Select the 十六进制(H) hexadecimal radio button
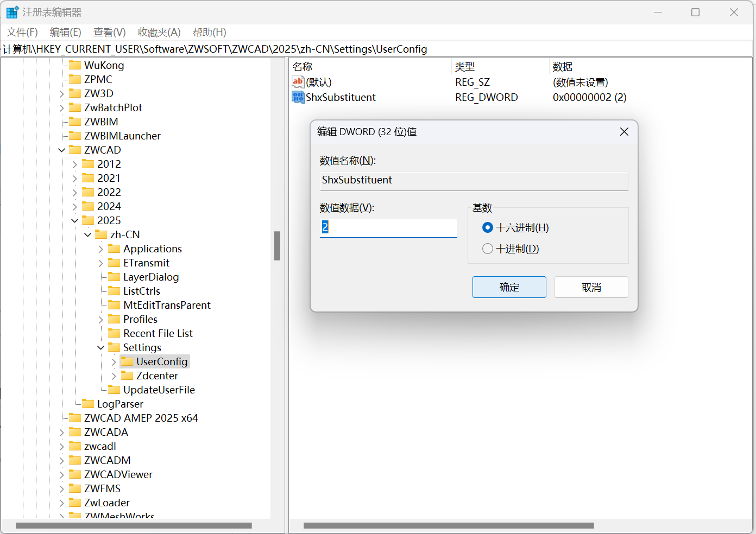The height and width of the screenshot is (534, 756). [x=488, y=227]
